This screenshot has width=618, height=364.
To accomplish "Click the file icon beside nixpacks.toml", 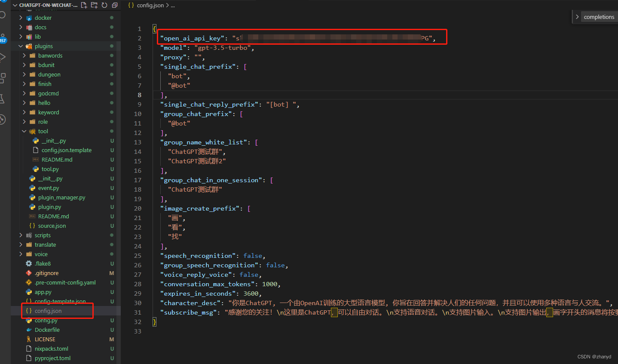I will [29, 349].
